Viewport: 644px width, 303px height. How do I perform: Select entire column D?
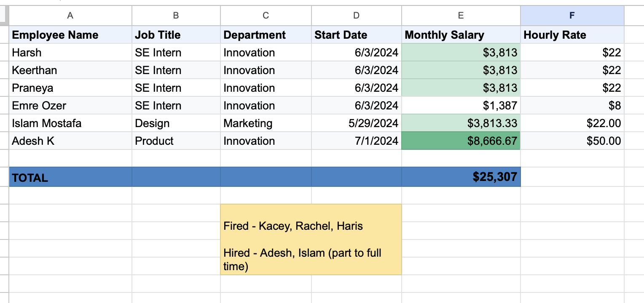pos(356,16)
